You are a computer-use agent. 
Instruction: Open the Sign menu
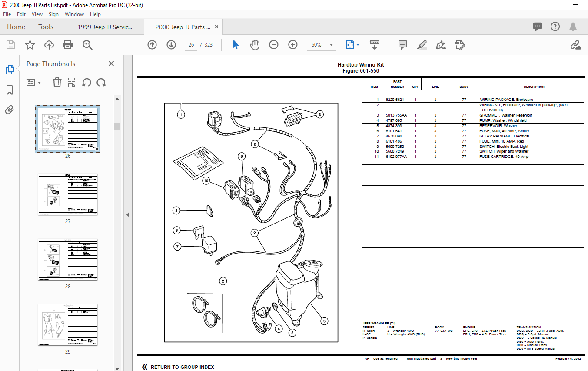54,14
